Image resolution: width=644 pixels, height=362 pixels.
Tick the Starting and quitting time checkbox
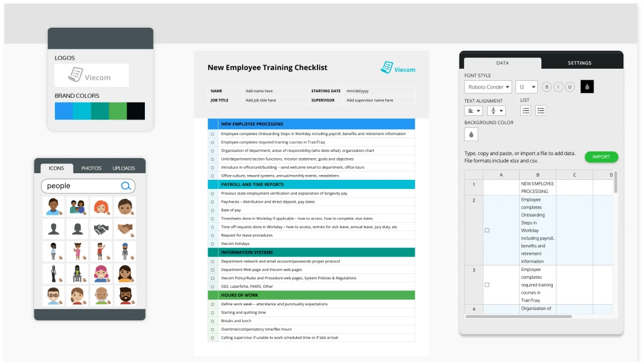[x=212, y=313]
